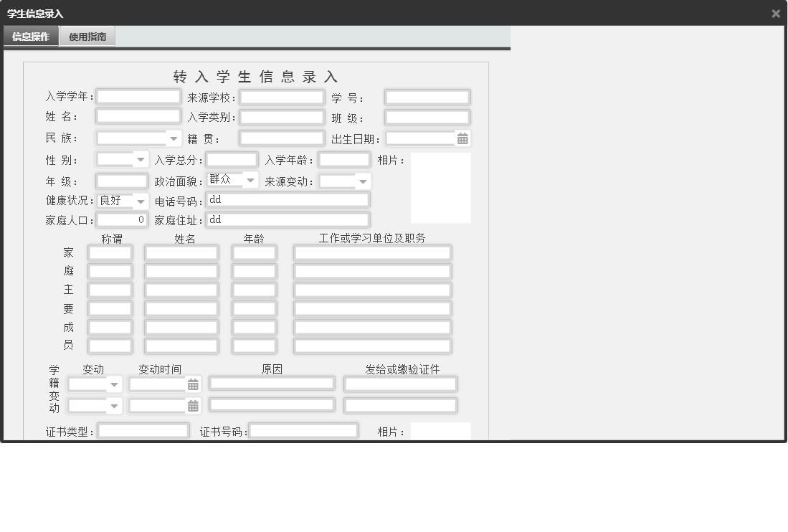Viewport: 788px width, 532px height.
Task: Click the second 发给或缴验证件 input field
Action: pyautogui.click(x=401, y=405)
